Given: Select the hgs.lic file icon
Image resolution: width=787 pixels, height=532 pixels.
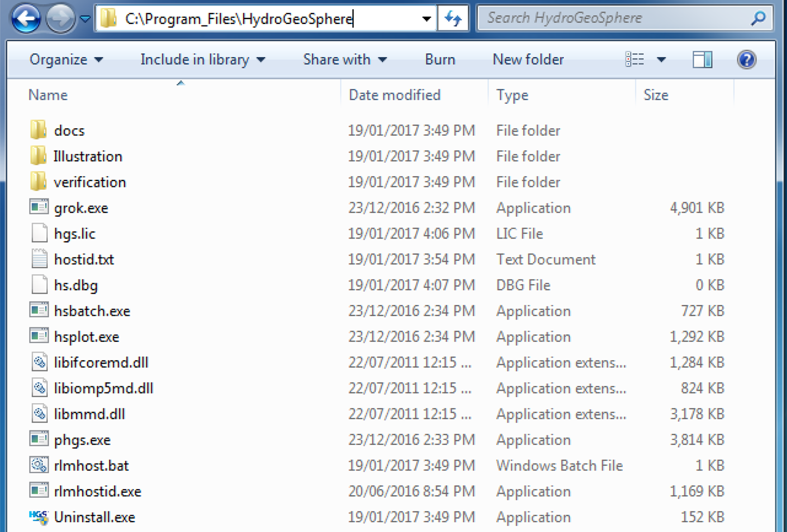Looking at the screenshot, I should [39, 233].
